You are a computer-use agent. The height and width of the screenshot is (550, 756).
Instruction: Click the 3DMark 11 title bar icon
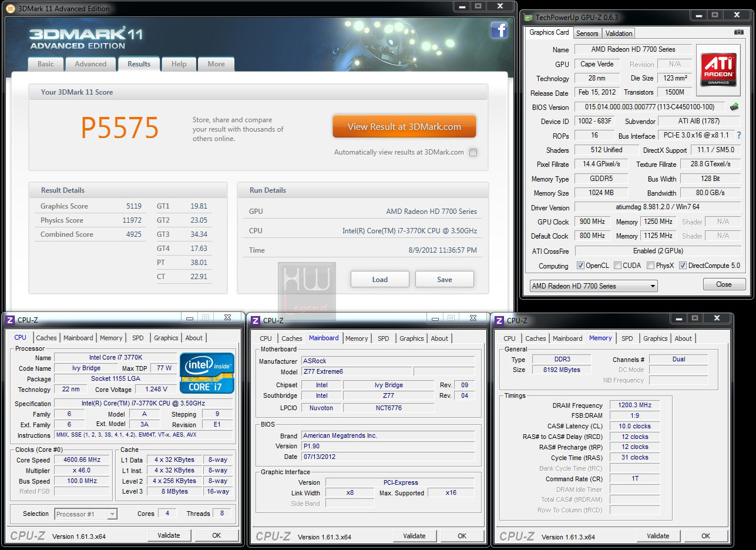[x=10, y=8]
